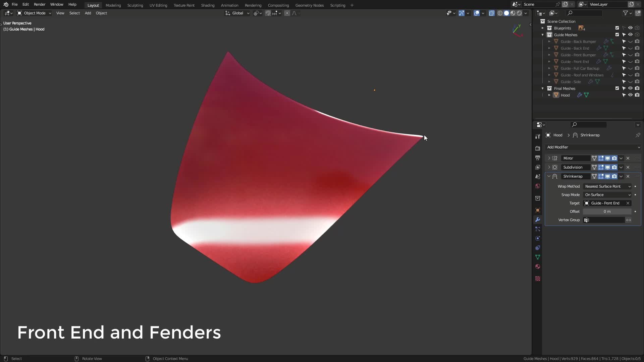Image resolution: width=644 pixels, height=362 pixels.
Task: Switch to rendered viewport shading
Action: (x=519, y=13)
